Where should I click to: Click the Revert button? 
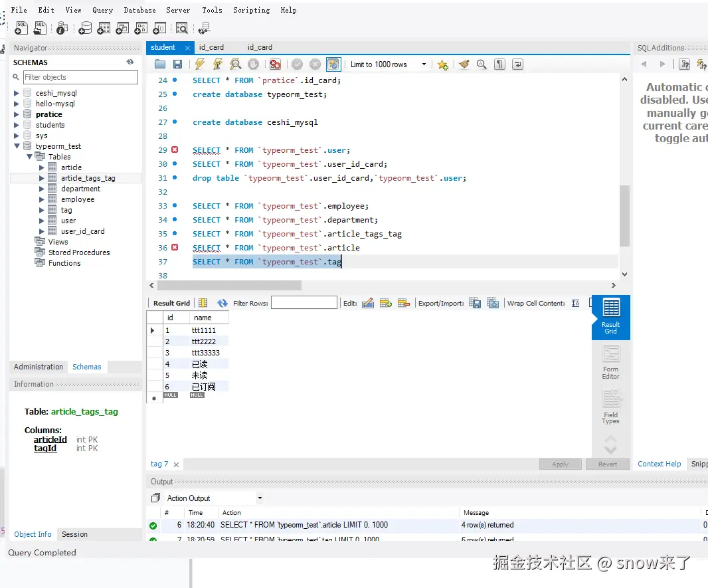[608, 464]
